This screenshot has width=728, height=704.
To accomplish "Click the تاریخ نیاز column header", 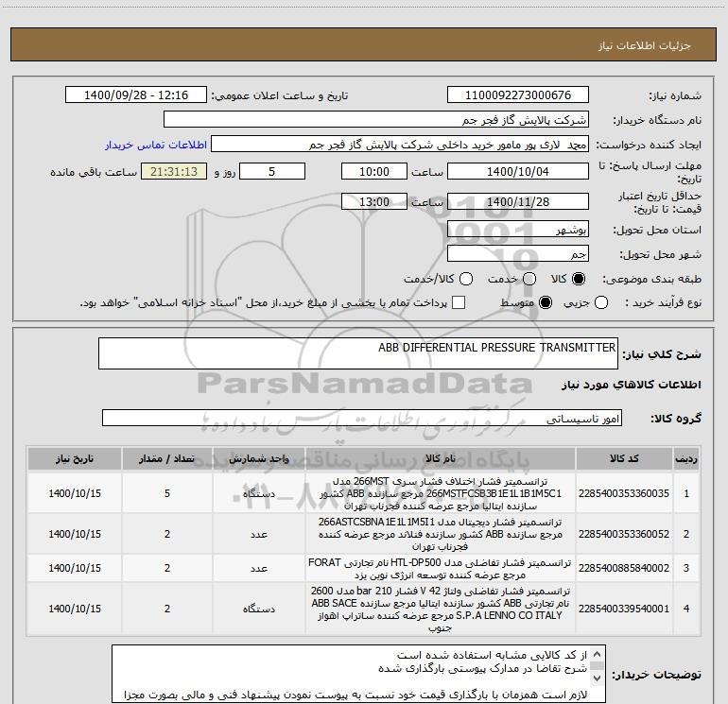I will tap(75, 459).
